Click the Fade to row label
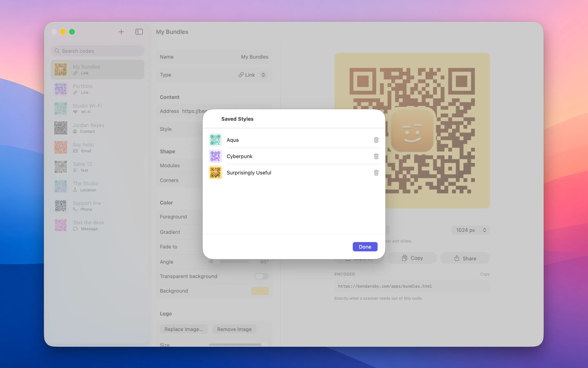 168,247
